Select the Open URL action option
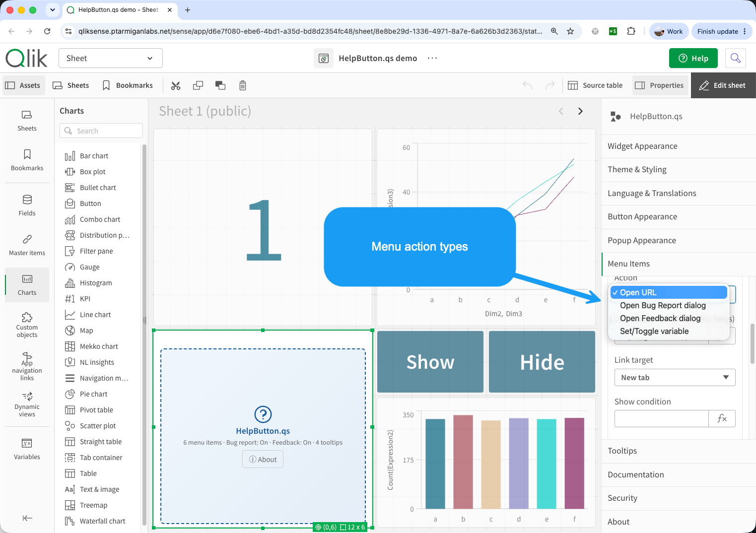The height and width of the screenshot is (533, 756). click(x=669, y=292)
